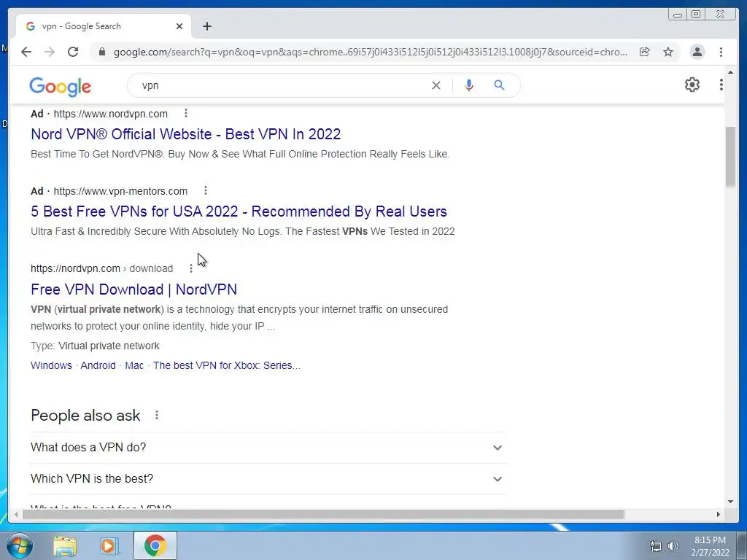The image size is (747, 560).
Task: Select the vpn - Google Search tab
Action: (x=104, y=26)
